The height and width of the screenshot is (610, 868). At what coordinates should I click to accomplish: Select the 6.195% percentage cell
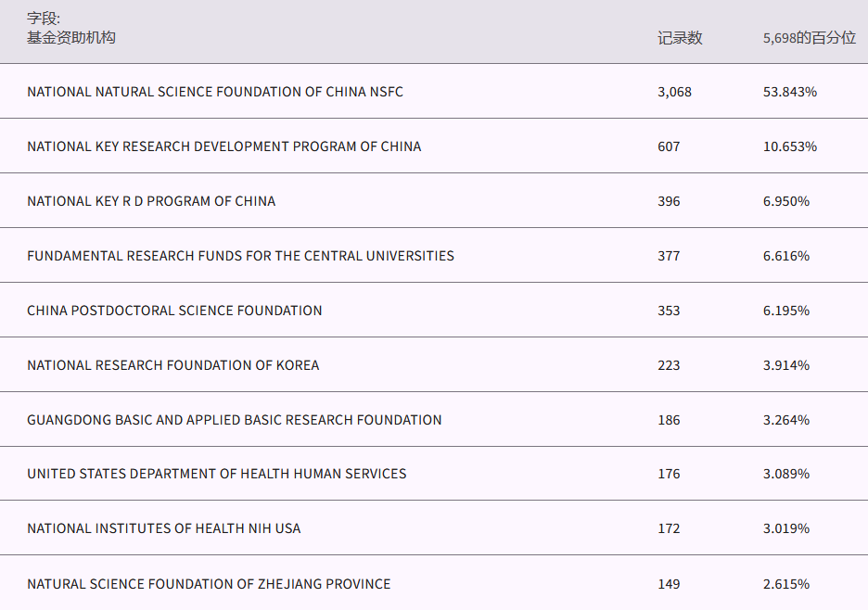[x=785, y=311]
